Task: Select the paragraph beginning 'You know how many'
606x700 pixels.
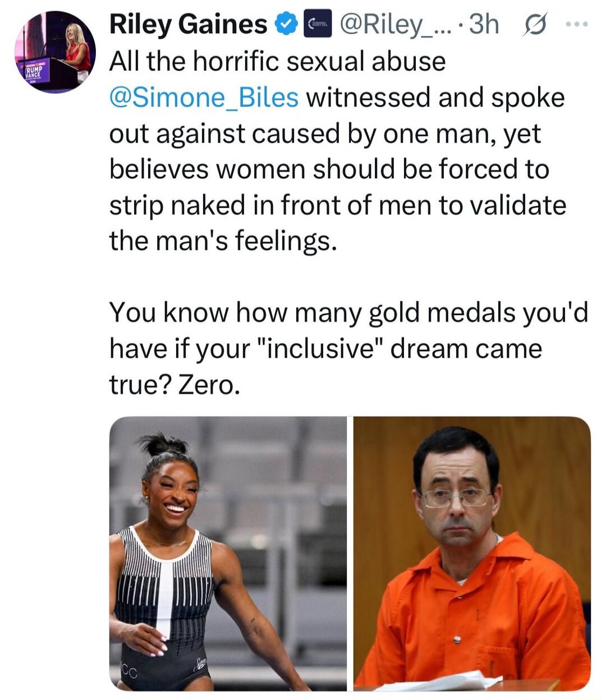Action: click(348, 348)
